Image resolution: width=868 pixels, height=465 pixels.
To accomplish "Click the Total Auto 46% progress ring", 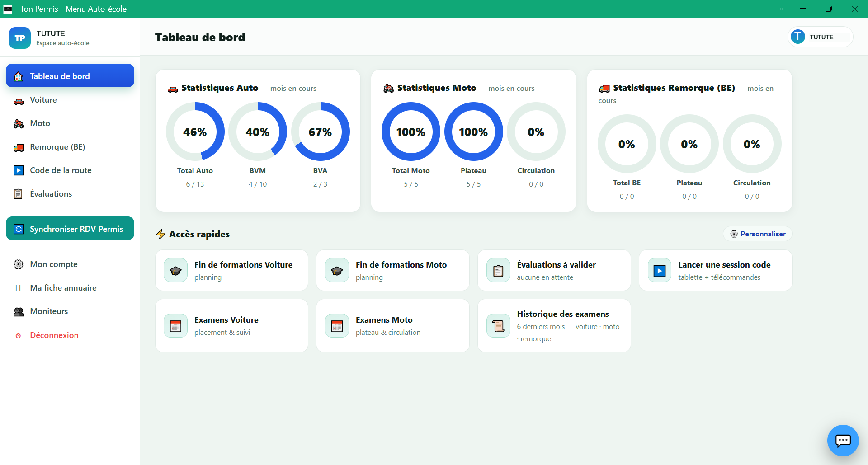I will coord(195,132).
